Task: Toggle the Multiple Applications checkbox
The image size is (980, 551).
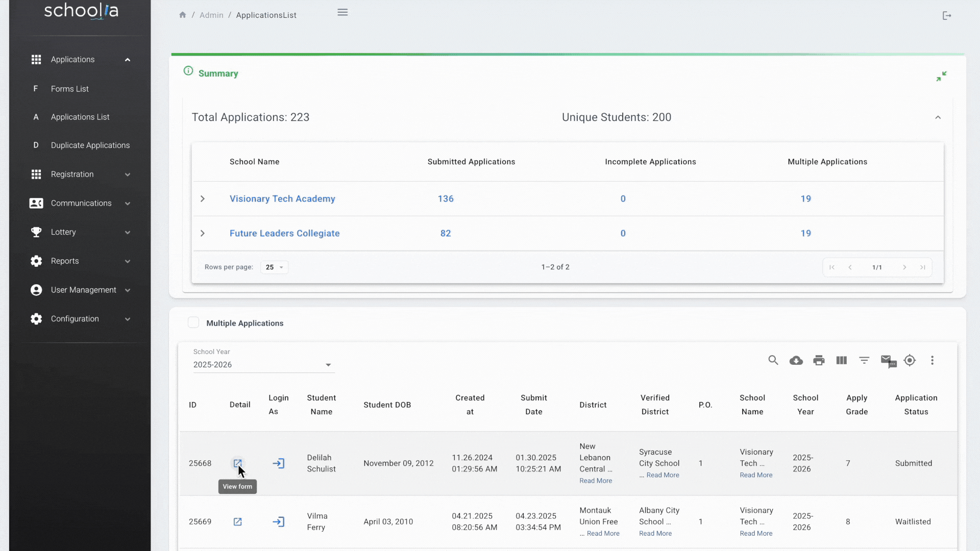Action: point(193,322)
